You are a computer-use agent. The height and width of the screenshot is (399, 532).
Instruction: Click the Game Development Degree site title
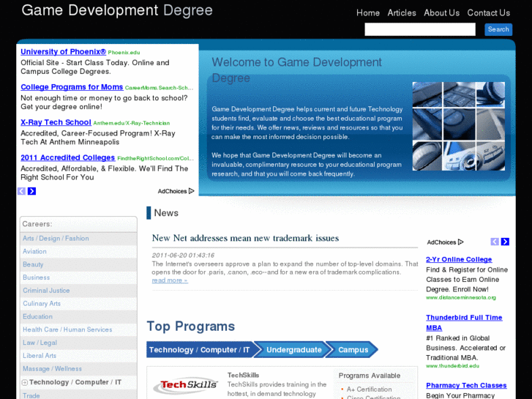[117, 10]
